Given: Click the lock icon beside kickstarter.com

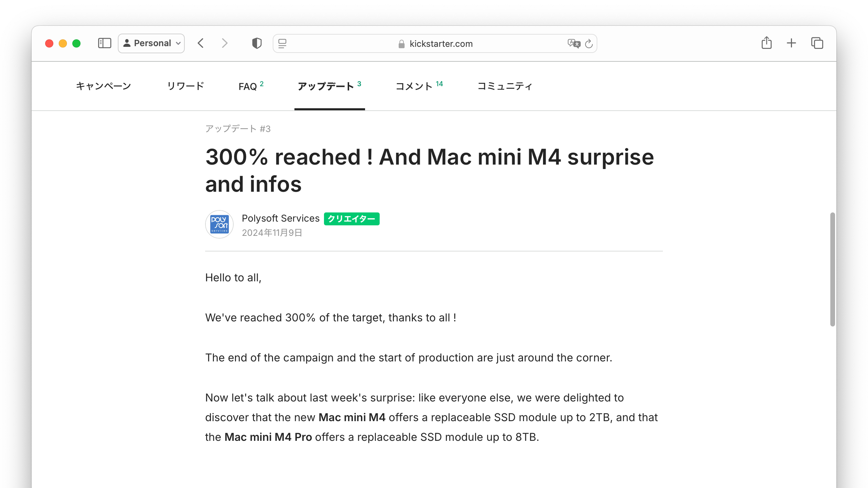Looking at the screenshot, I should (x=401, y=44).
